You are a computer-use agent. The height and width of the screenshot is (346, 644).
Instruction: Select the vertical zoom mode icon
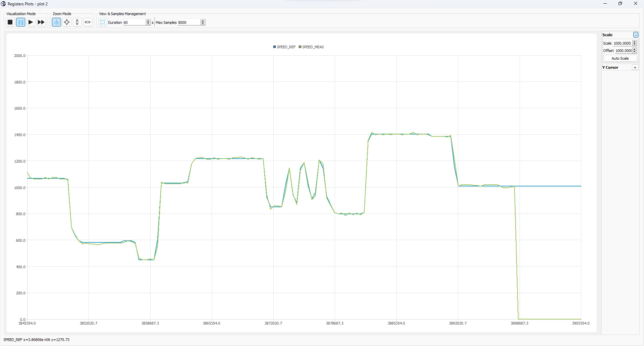(77, 22)
